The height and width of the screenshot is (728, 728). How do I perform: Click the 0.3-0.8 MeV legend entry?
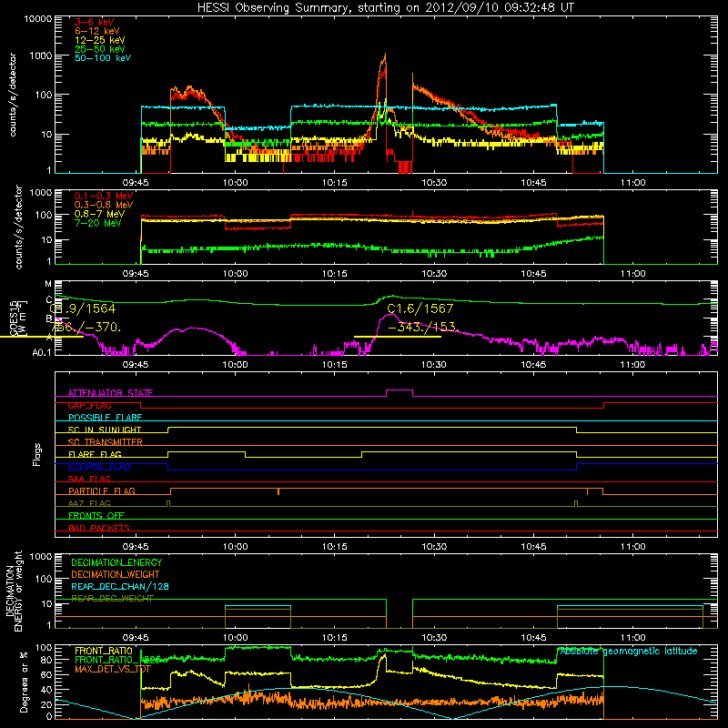click(104, 205)
